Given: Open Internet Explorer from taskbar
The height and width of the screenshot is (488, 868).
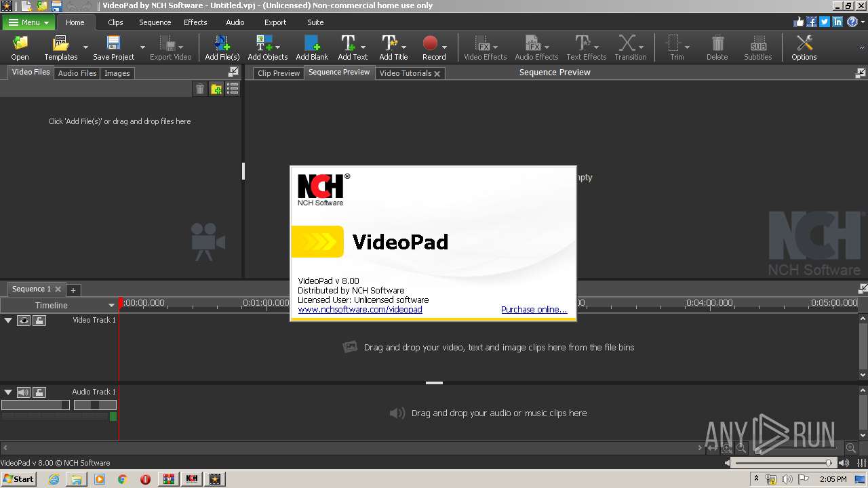Looking at the screenshot, I should (x=54, y=479).
